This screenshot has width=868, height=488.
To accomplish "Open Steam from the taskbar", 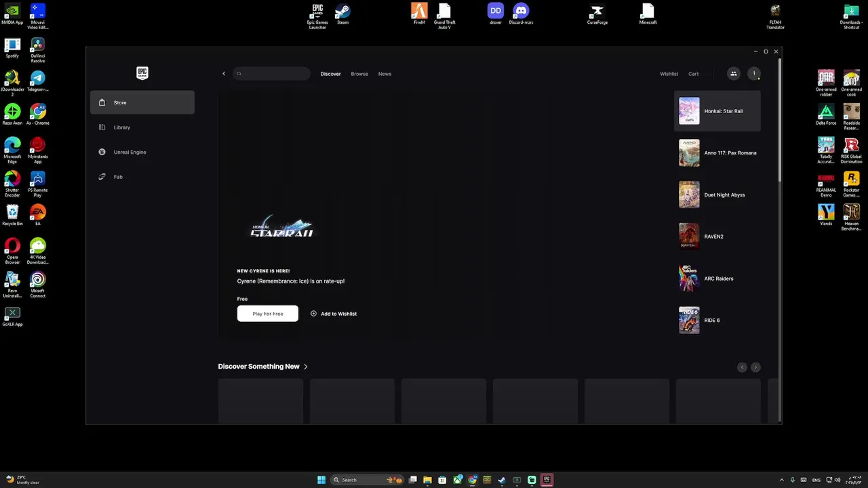I will 502,480.
